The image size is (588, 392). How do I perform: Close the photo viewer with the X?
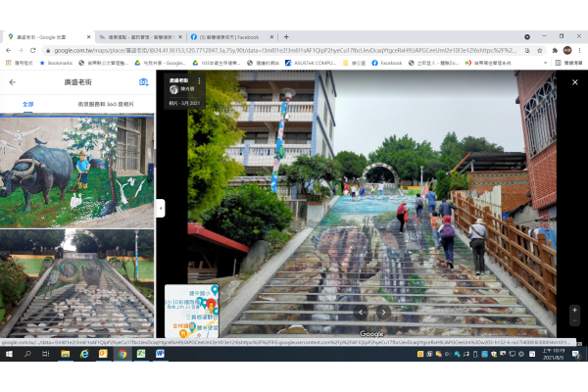[x=575, y=82]
